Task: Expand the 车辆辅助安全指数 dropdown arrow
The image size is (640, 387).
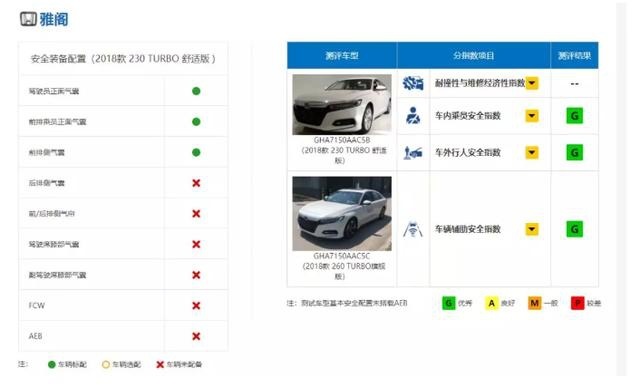Action: 531,229
